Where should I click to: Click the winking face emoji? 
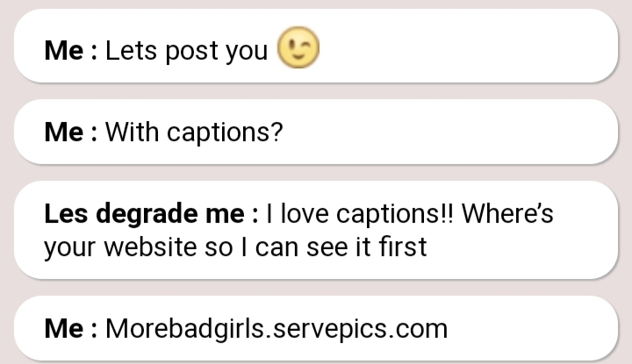tap(298, 48)
